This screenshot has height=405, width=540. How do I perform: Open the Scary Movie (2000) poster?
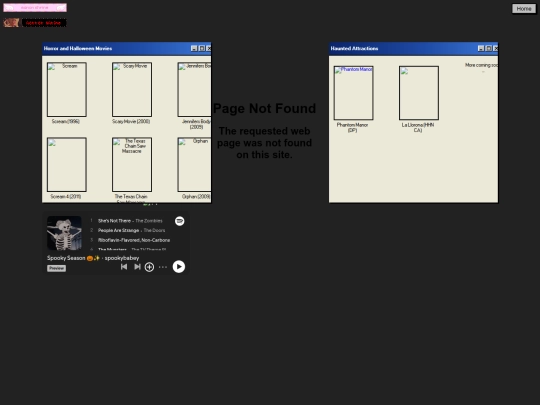tap(132, 90)
